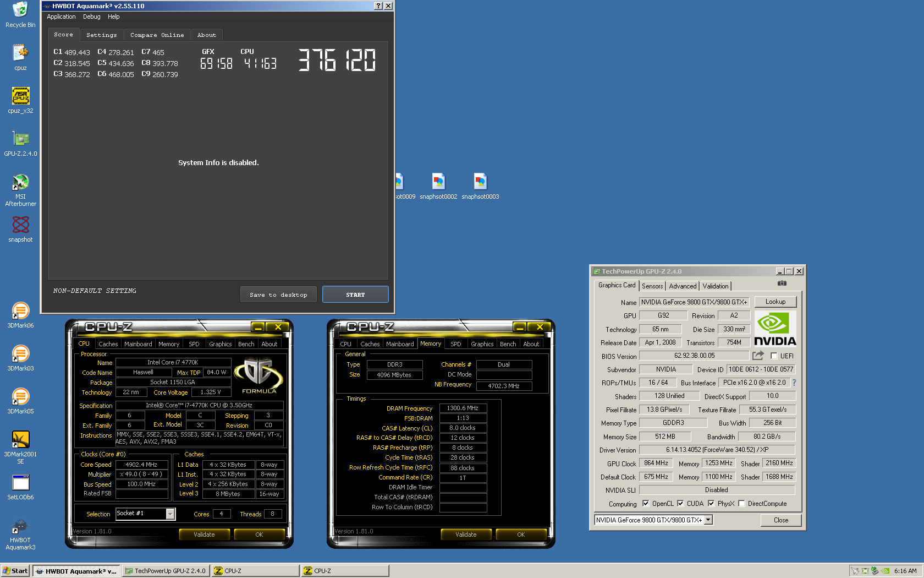Switch to Aquamark Settings tab
The height and width of the screenshot is (578, 924).
pos(102,35)
